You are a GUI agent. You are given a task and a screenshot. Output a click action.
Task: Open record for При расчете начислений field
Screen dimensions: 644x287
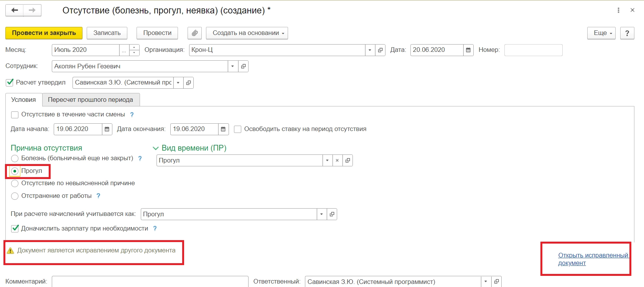tap(332, 214)
